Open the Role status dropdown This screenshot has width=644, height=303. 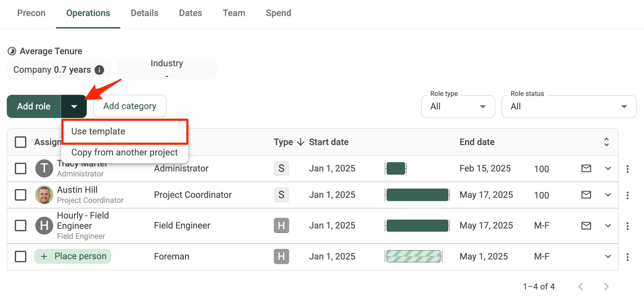click(x=568, y=107)
